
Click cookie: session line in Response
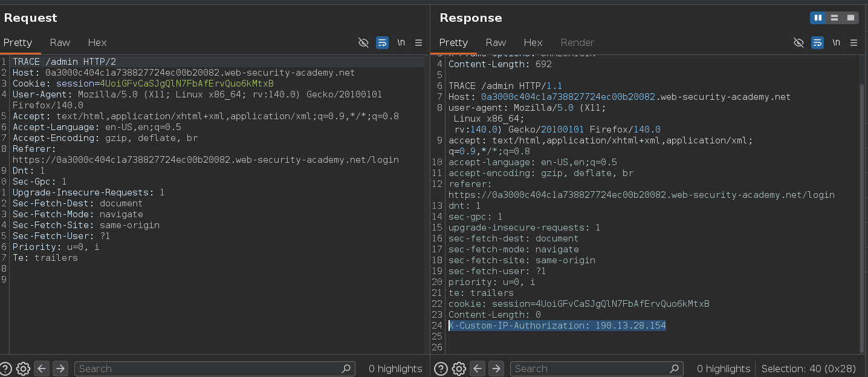point(578,304)
